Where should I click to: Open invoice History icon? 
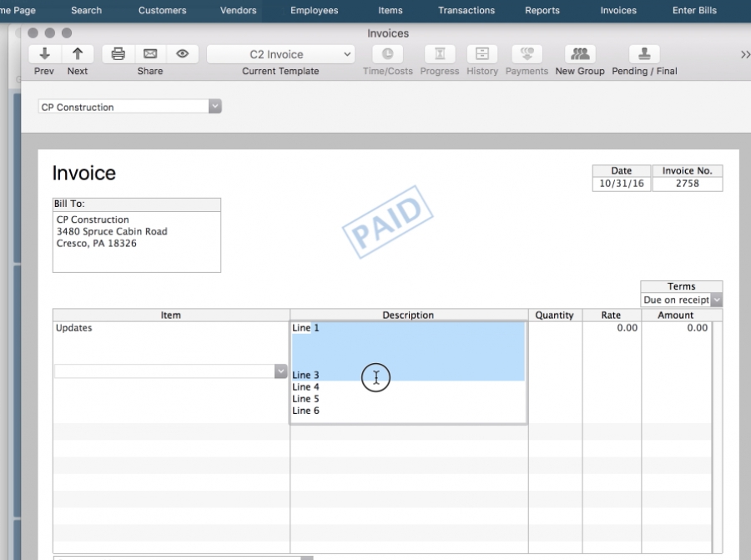coord(481,53)
